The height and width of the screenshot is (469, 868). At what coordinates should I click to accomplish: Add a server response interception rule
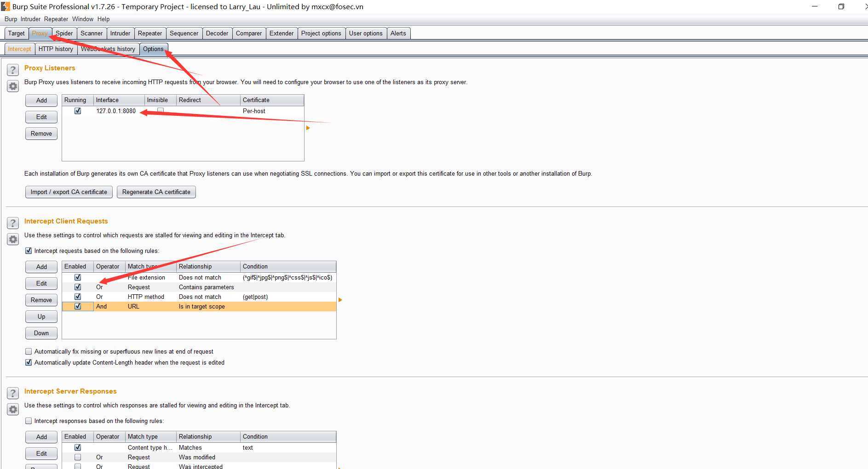(41, 437)
